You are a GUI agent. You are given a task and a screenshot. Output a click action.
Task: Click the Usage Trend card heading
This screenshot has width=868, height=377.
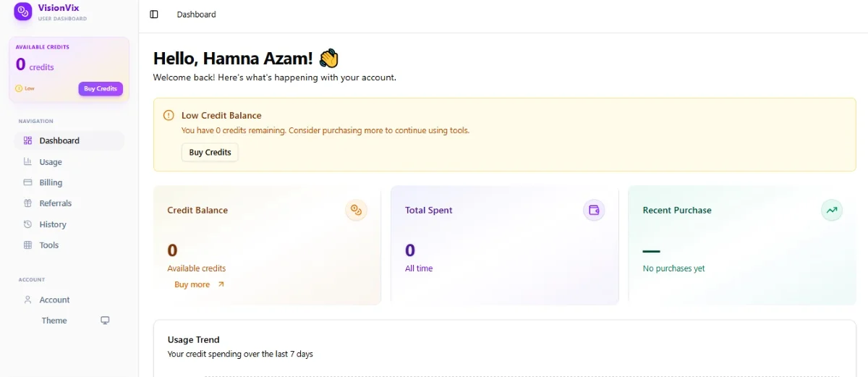coord(193,339)
